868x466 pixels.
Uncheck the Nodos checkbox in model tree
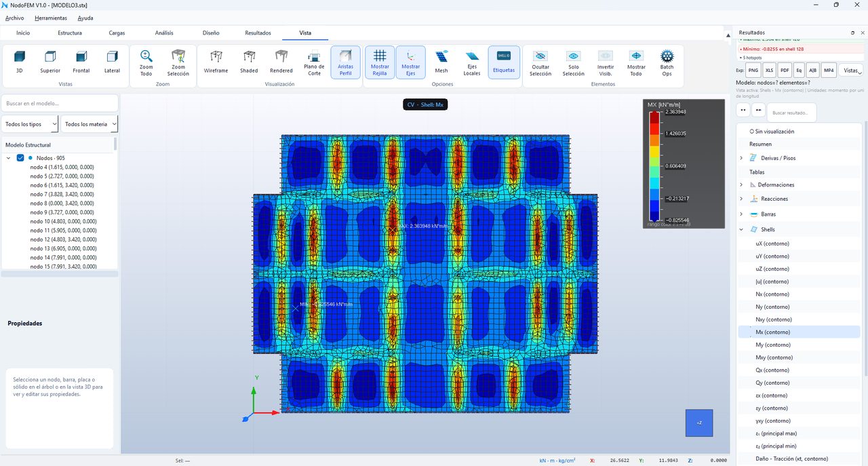[20, 158]
